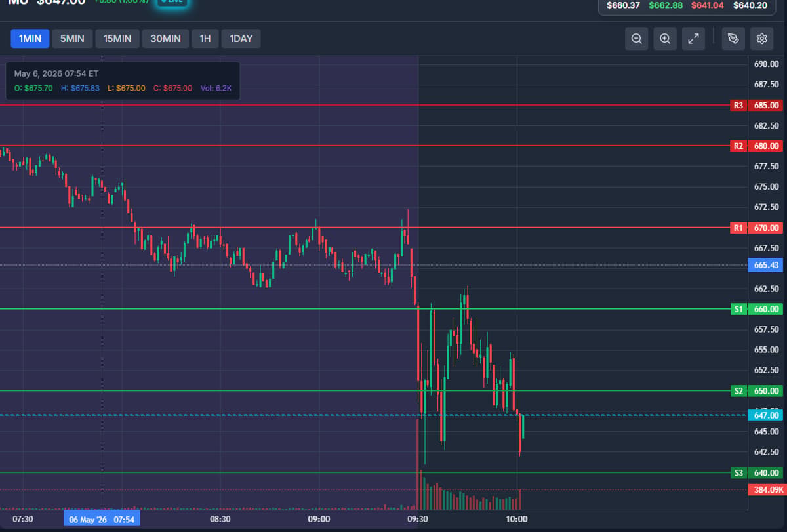This screenshot has height=532, width=787.
Task: Click the R2 680.00 resistance label
Action: click(x=757, y=146)
